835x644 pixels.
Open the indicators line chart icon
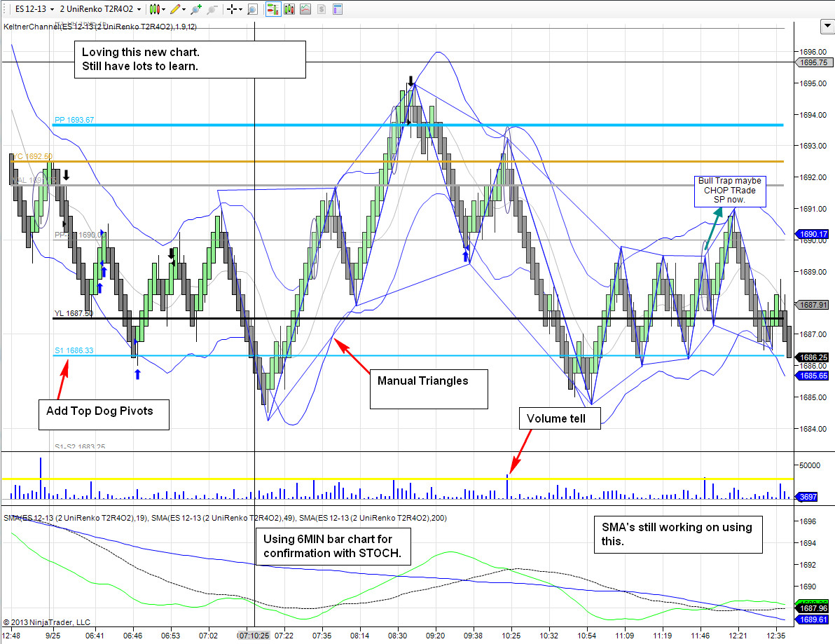click(x=305, y=9)
